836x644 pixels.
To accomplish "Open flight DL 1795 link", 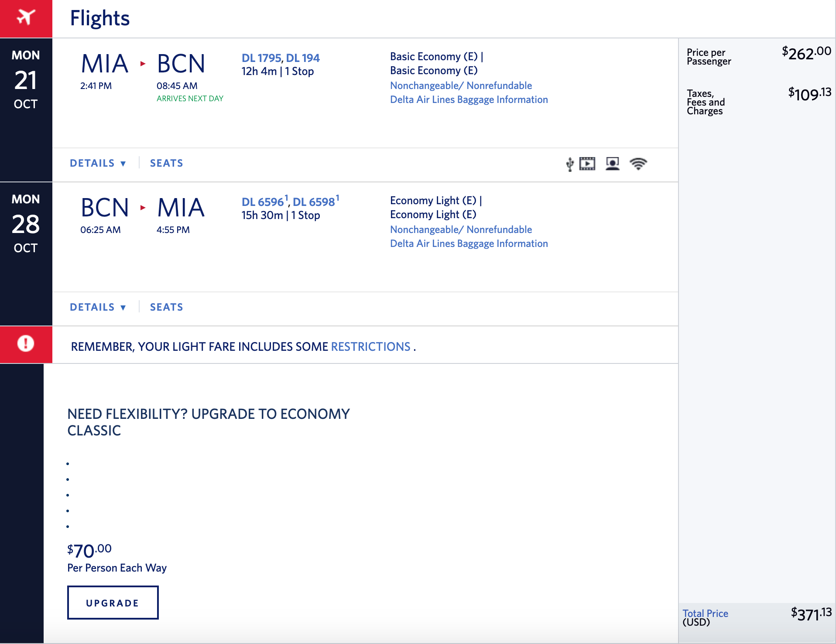I will point(261,58).
